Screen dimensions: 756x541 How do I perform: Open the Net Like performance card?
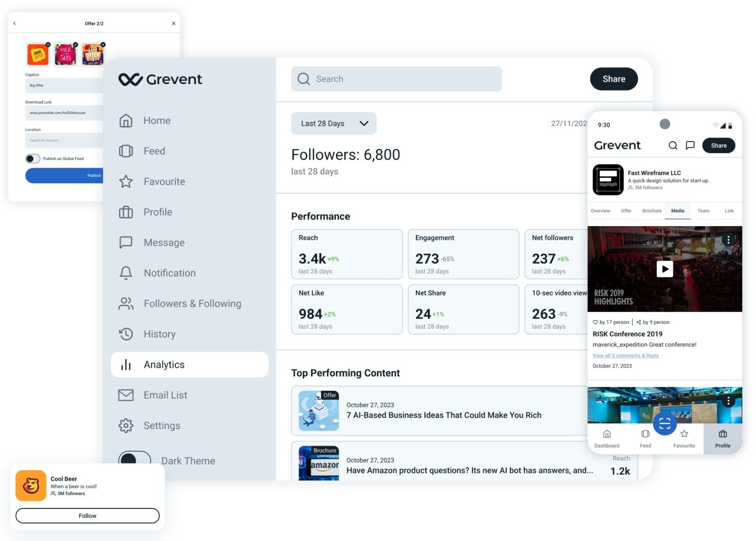click(x=347, y=310)
